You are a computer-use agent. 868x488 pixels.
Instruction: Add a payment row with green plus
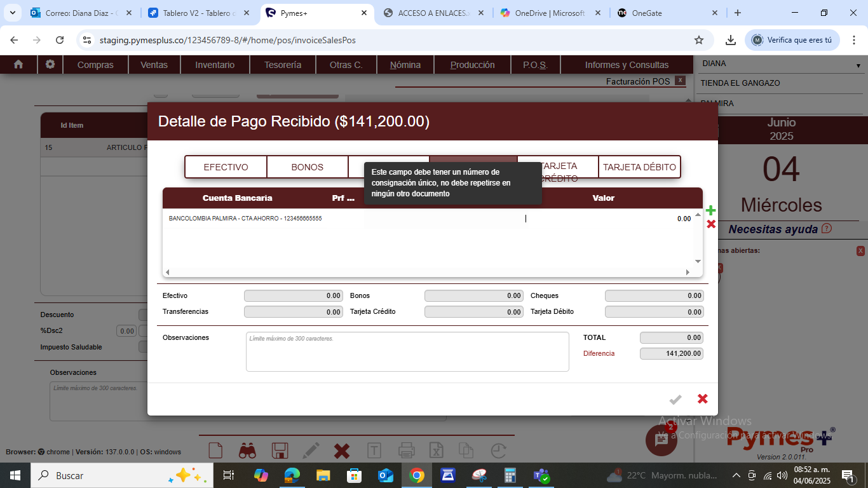coord(710,210)
